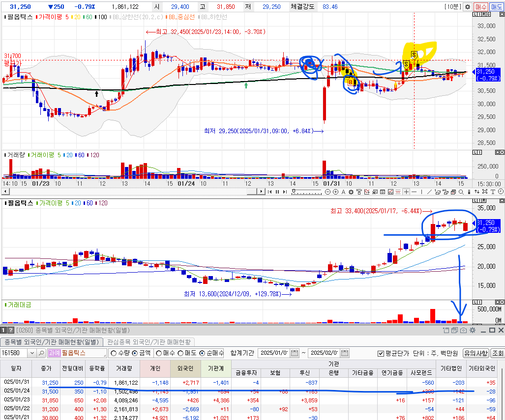Screen dimensions: 505x420
Task: Click the 가격이평 indicator label on upper chart
Action: click(x=50, y=17)
